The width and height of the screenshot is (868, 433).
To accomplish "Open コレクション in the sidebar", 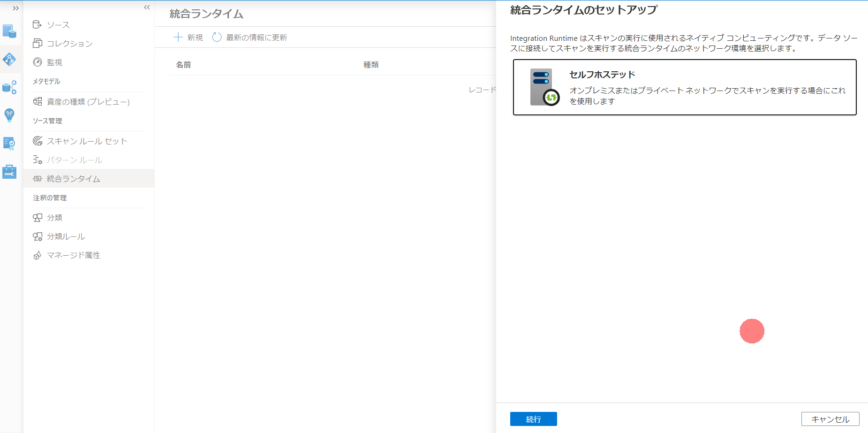I will point(69,43).
